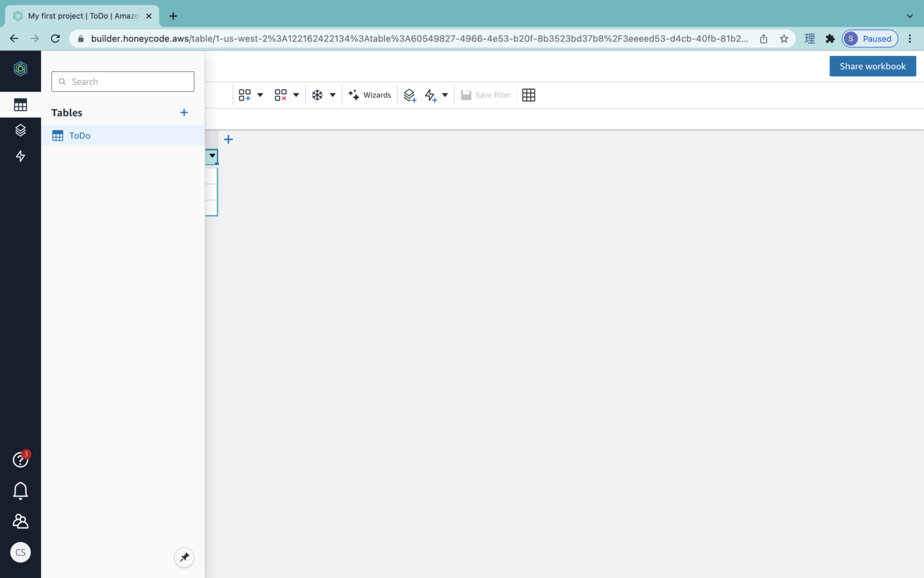Image resolution: width=924 pixels, height=578 pixels.
Task: Toggle the pin to keep sidebar open
Action: click(184, 558)
